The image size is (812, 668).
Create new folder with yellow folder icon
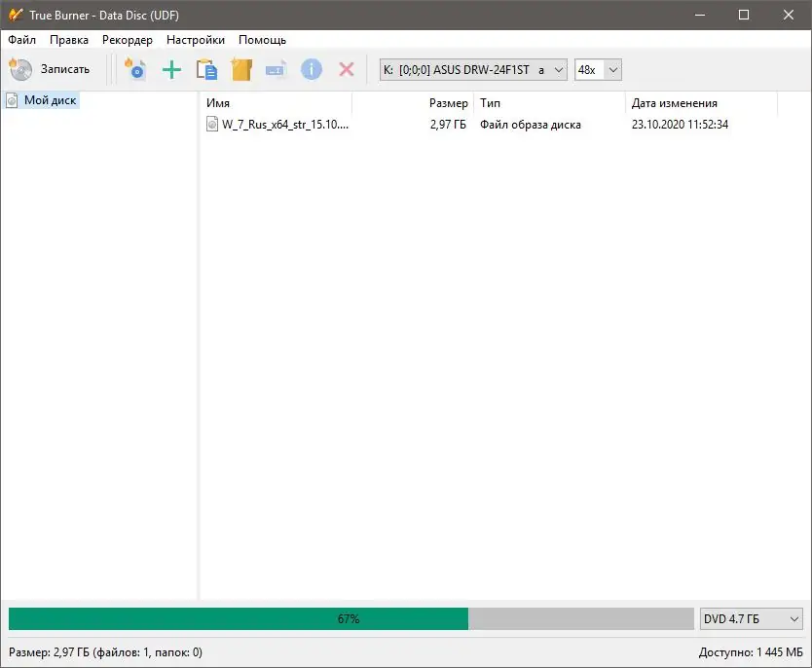(x=241, y=69)
